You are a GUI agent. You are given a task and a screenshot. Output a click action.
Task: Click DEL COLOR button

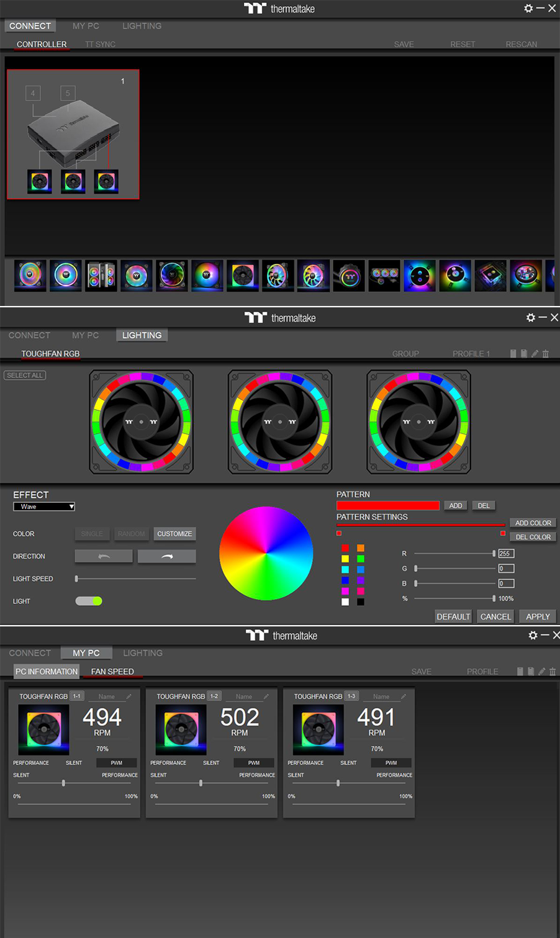533,537
